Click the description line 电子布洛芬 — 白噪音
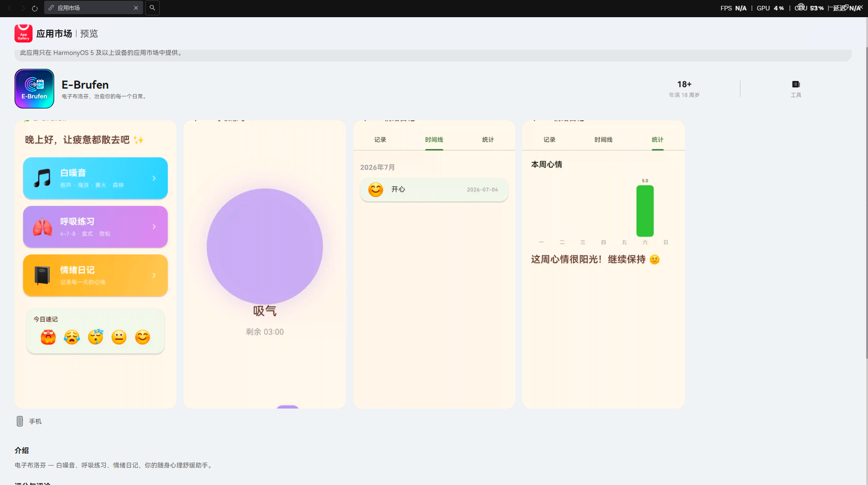The height and width of the screenshot is (485, 868). tap(114, 465)
